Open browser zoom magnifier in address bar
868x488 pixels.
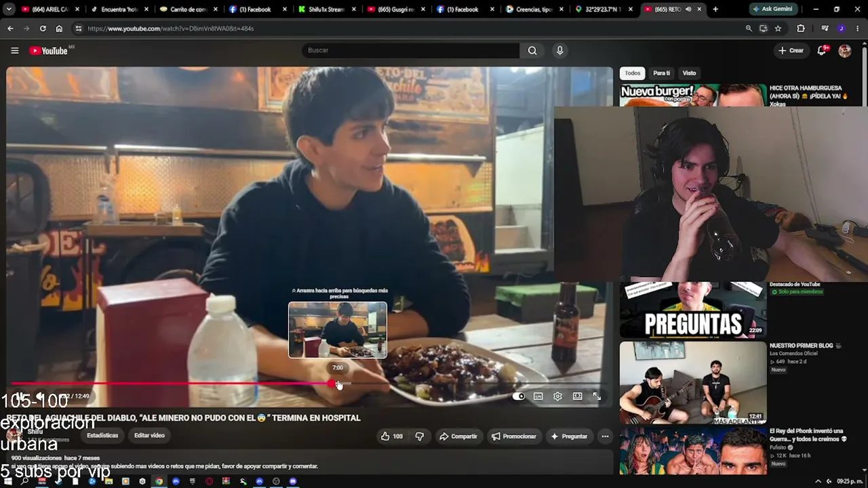pyautogui.click(x=749, y=28)
